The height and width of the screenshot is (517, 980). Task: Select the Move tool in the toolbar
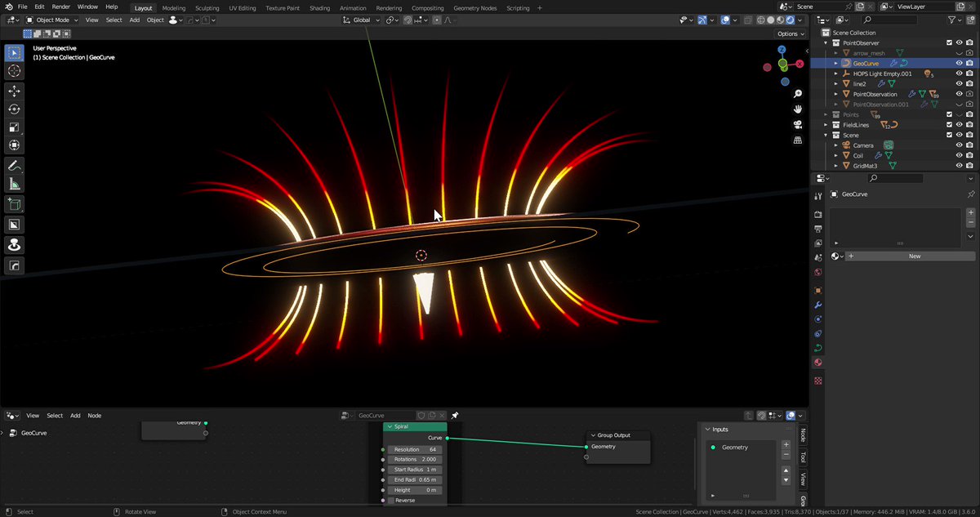point(14,91)
